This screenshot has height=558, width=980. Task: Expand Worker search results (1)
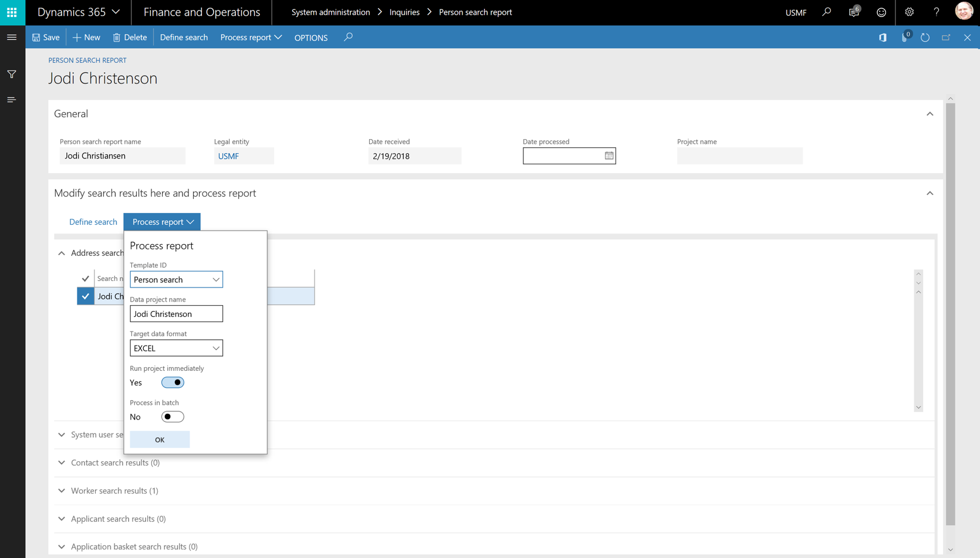point(62,491)
